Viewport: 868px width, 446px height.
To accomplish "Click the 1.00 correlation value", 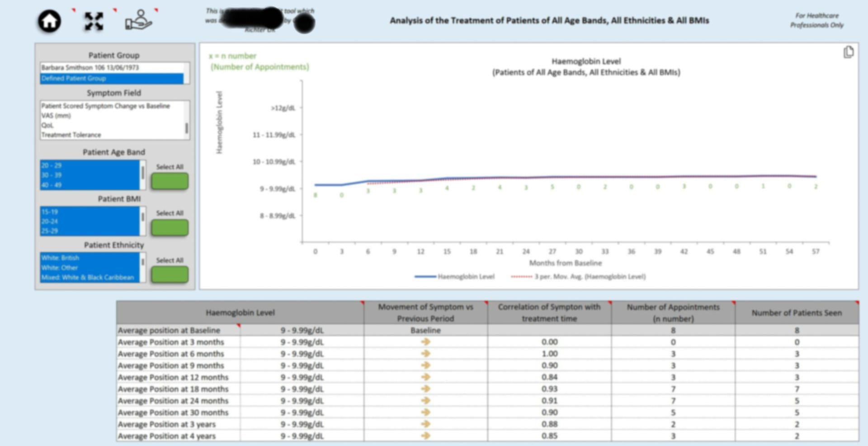I will (549, 354).
